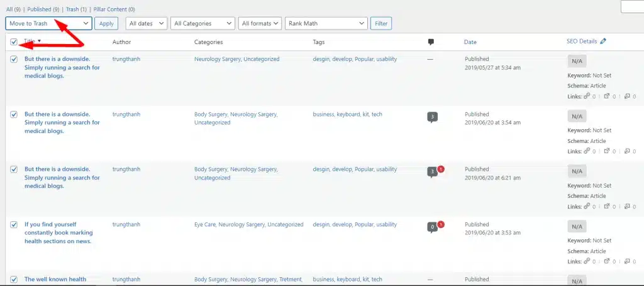Click the internal links chain icon, 5:34 am post
The width and height of the screenshot is (644, 286).
[587, 96]
